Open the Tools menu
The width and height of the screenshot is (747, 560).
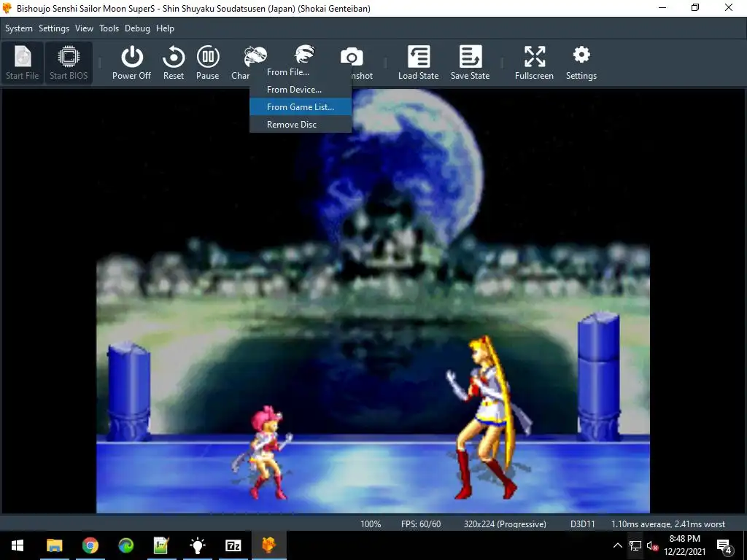(x=109, y=28)
